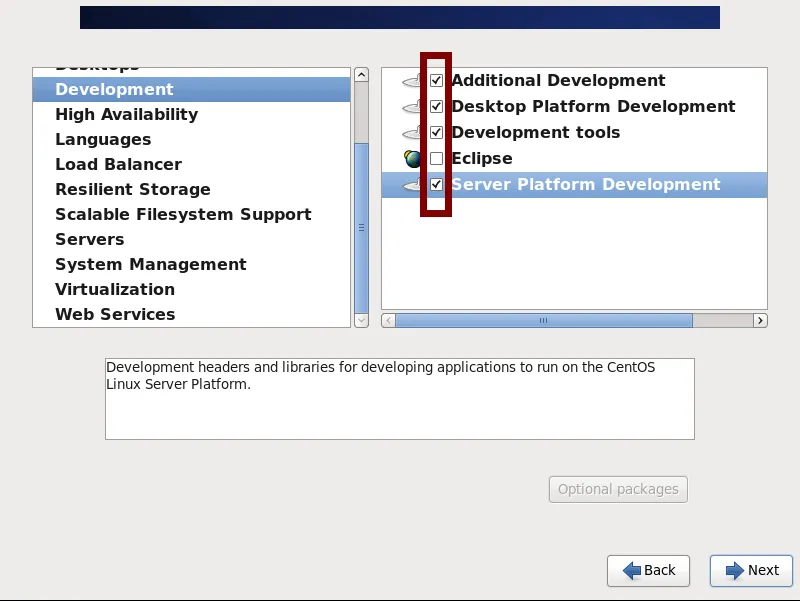Image resolution: width=800 pixels, height=601 pixels.
Task: Click the blue arrow icon on Back
Action: pyautogui.click(x=632, y=570)
